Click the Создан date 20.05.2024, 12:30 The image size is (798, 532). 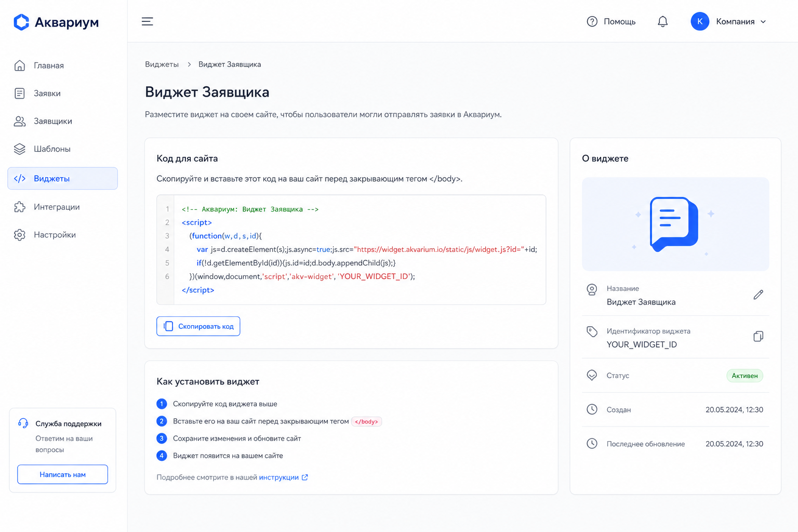point(734,409)
